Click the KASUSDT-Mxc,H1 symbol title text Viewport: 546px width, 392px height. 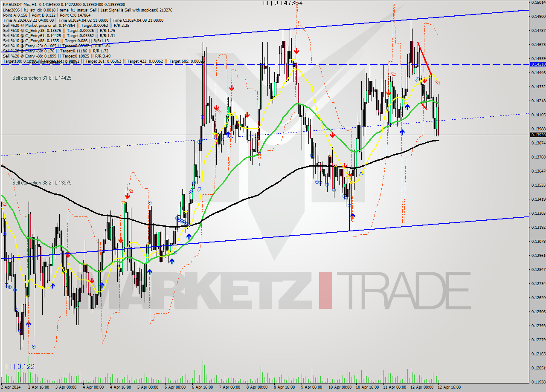(20, 4)
